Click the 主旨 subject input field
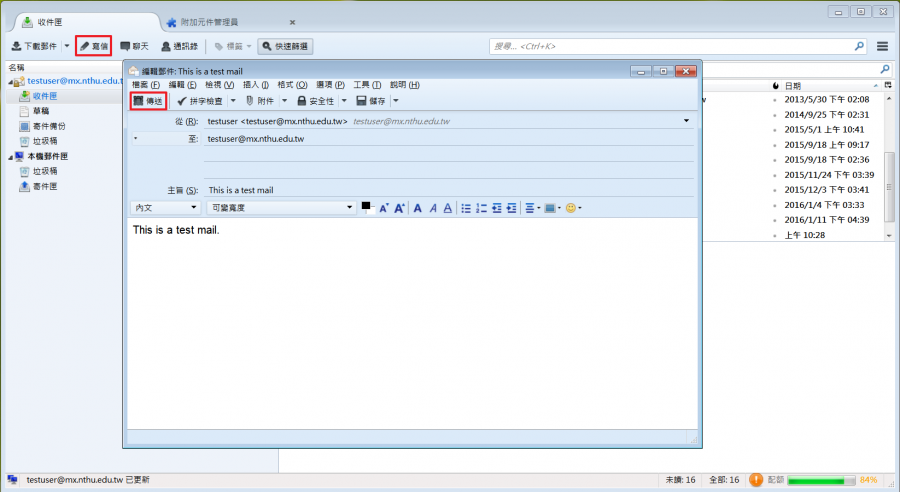Image resolution: width=900 pixels, height=492 pixels. coord(448,190)
